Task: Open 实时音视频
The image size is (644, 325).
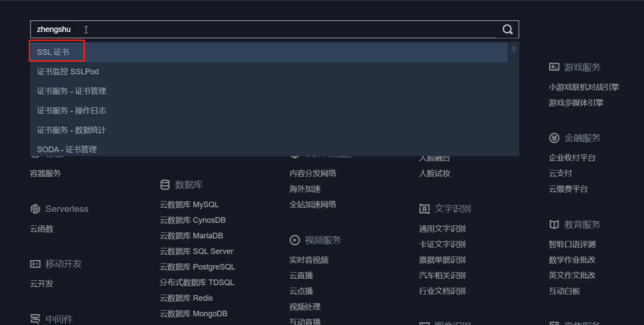Action: (309, 260)
